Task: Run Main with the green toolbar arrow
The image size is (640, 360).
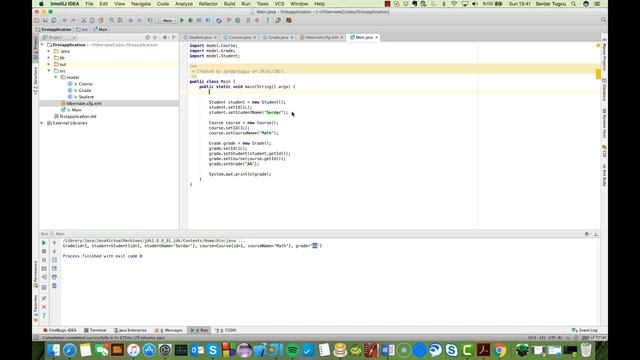Action: [182, 20]
